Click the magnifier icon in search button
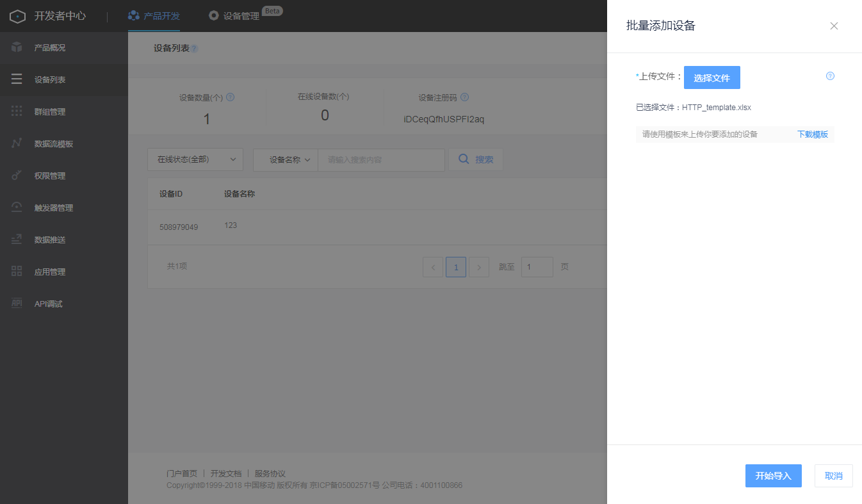This screenshot has height=504, width=862. (464, 159)
